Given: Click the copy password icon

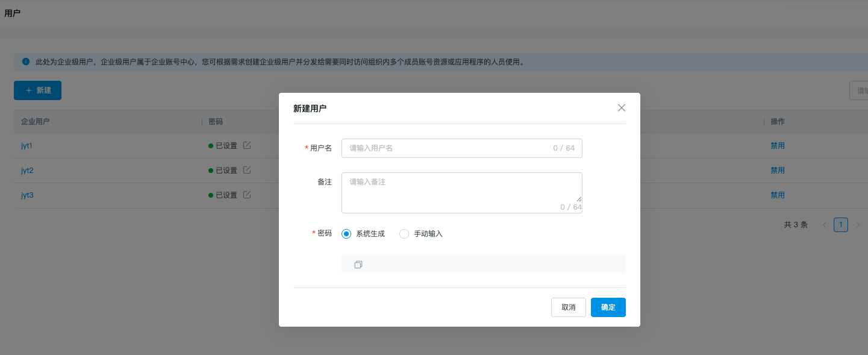Looking at the screenshot, I should (x=358, y=265).
